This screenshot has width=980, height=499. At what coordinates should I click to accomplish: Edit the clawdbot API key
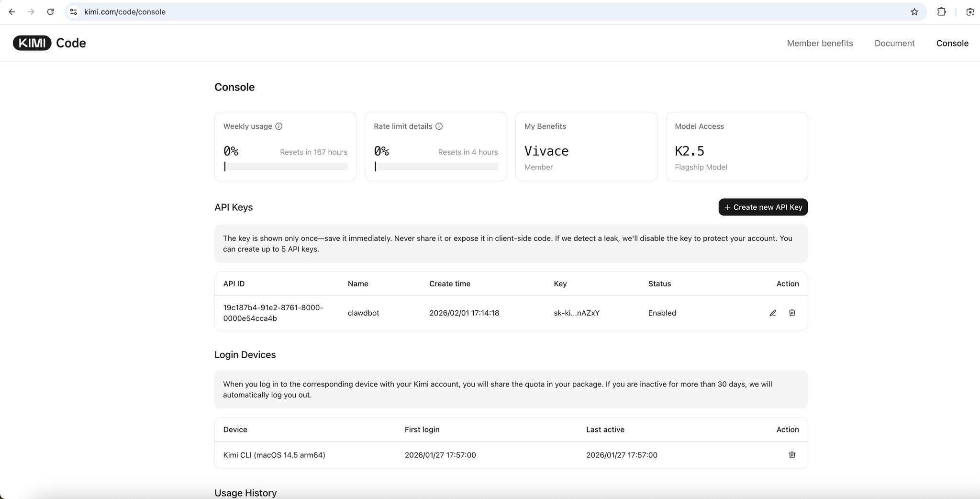pyautogui.click(x=773, y=313)
